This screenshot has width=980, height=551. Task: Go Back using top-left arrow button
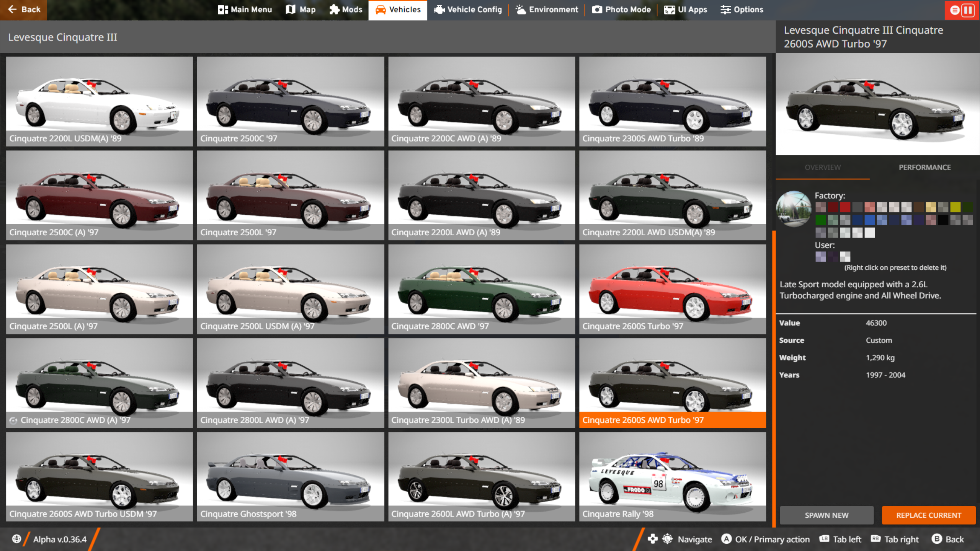tap(24, 10)
